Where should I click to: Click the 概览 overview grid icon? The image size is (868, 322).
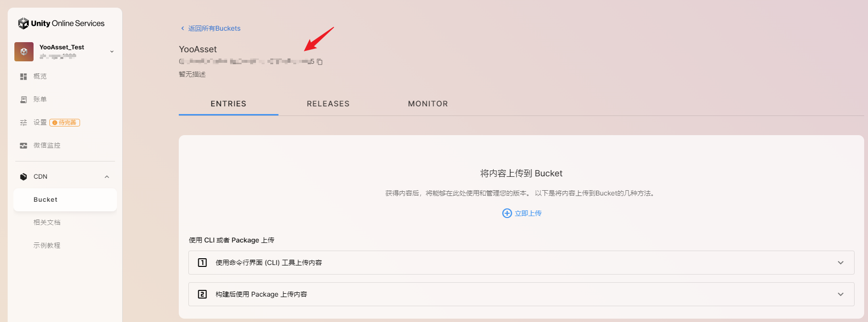coord(23,77)
